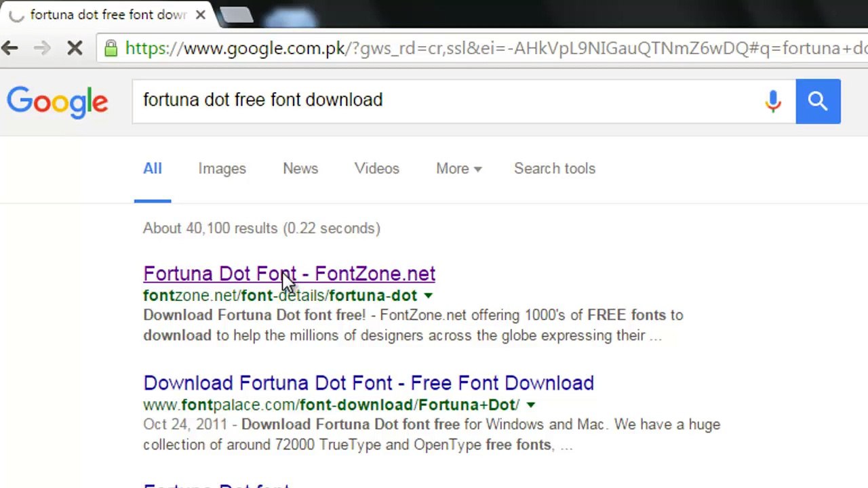868x488 pixels.
Task: Switch to the Images tab
Action: click(x=222, y=169)
